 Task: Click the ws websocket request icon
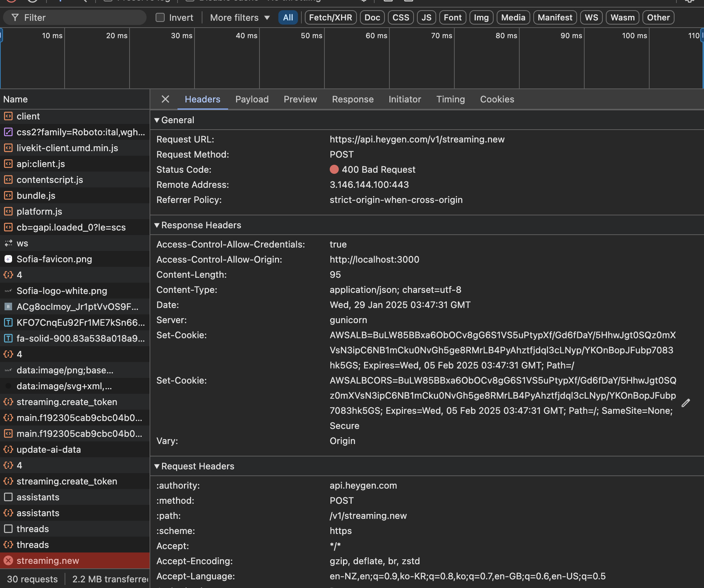[8, 243]
